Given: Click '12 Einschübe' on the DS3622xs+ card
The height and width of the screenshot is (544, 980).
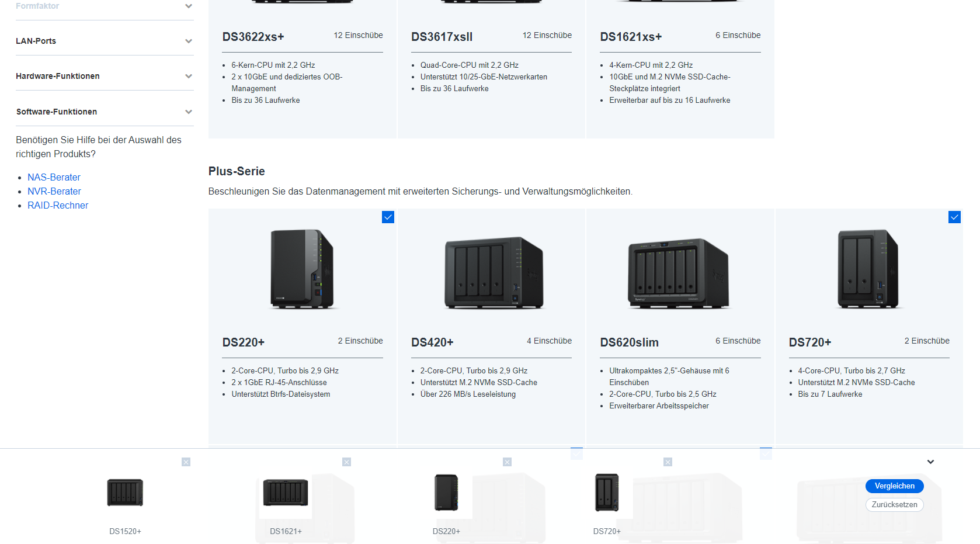Looking at the screenshot, I should point(359,35).
